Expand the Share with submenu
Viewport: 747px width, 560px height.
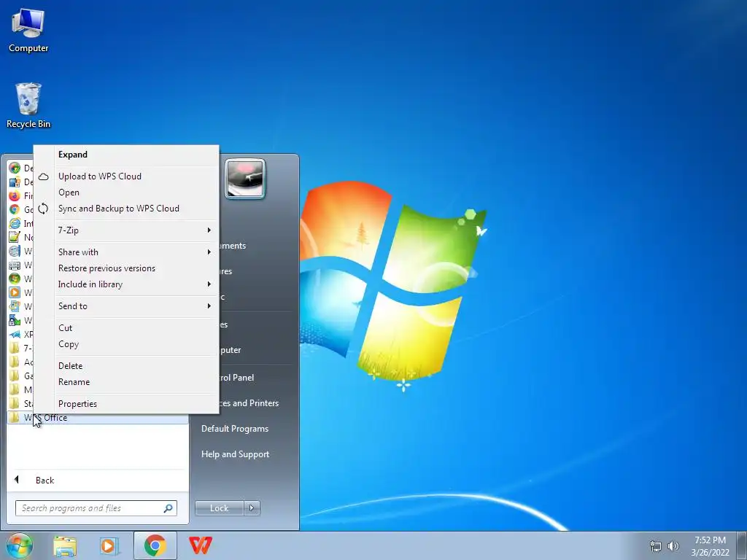point(125,252)
